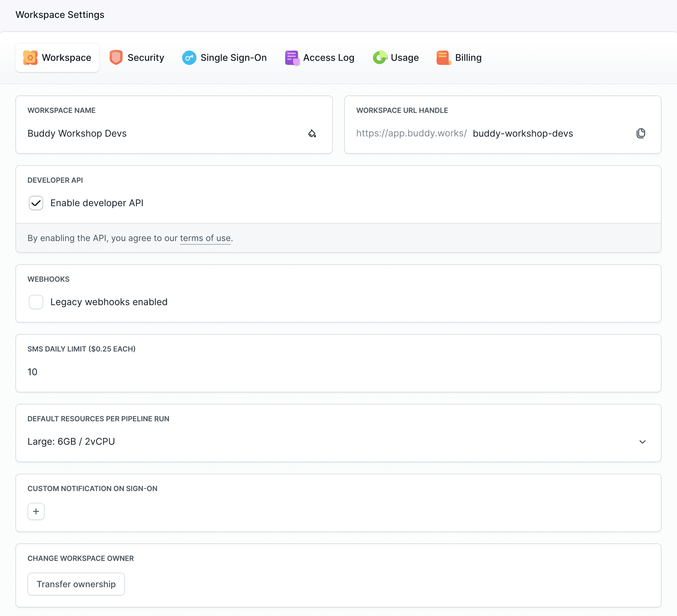This screenshot has height=616, width=677.
Task: Go to the Billing tab
Action: (x=468, y=58)
